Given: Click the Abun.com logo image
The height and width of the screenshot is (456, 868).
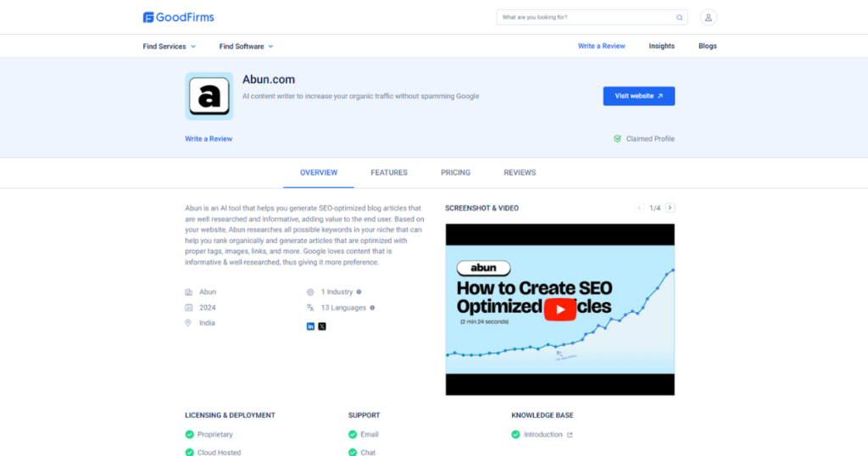Looking at the screenshot, I should click(209, 96).
